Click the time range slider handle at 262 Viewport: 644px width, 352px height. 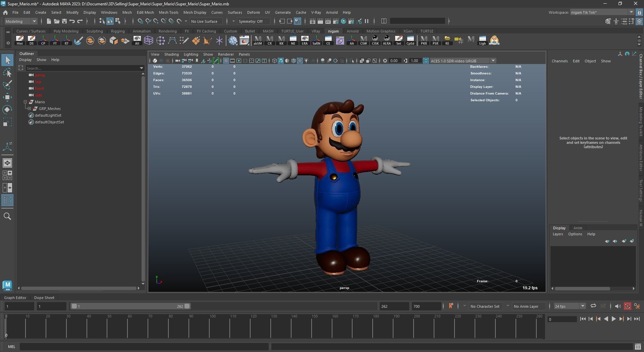tap(187, 306)
